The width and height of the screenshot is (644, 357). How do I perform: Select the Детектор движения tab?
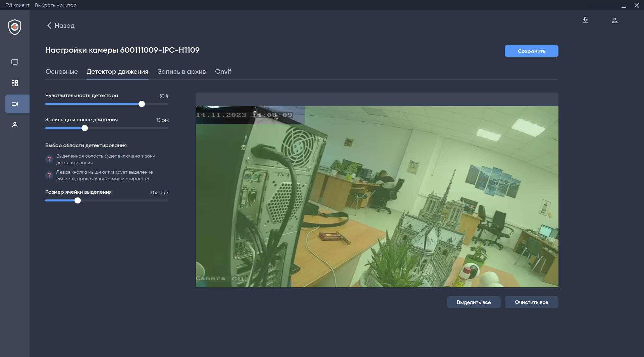click(117, 72)
